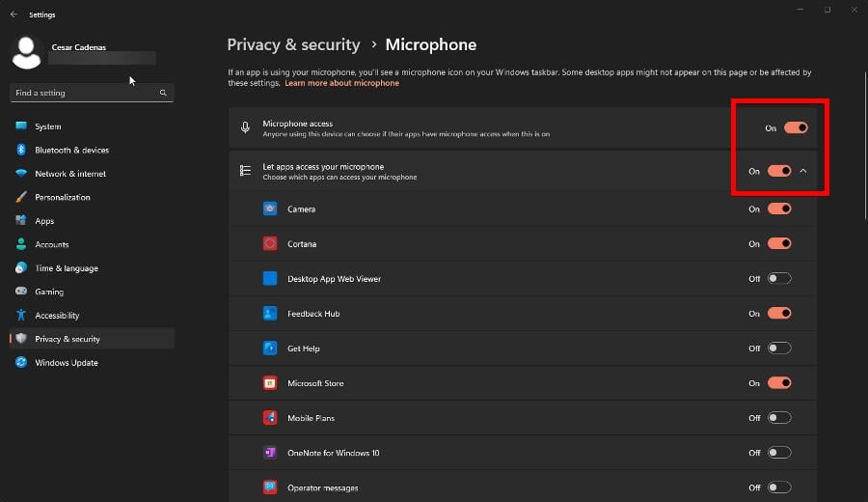Screen dimensions: 868x502
Task: Collapse the Let apps access chevron
Action: 803,171
